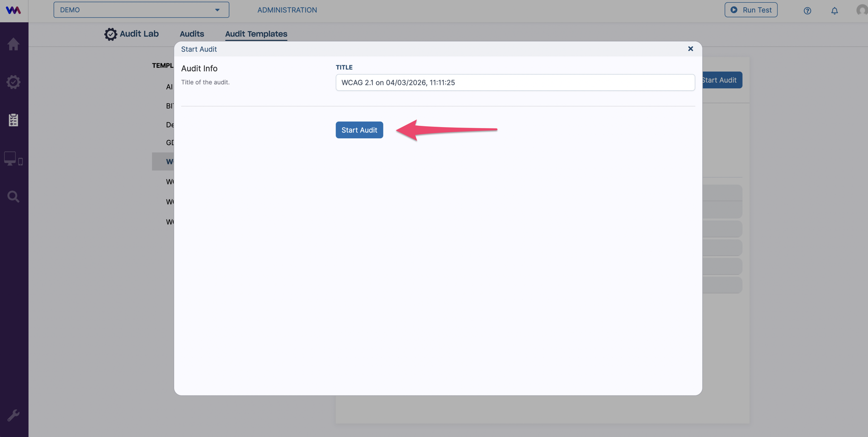
Task: Go to the home icon in sidebar
Action: tap(14, 44)
